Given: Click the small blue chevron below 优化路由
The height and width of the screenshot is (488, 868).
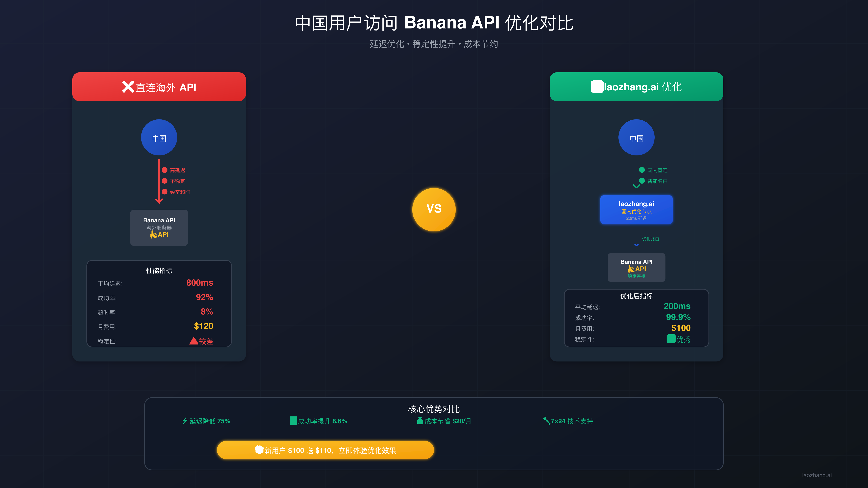Looking at the screenshot, I should click(636, 245).
